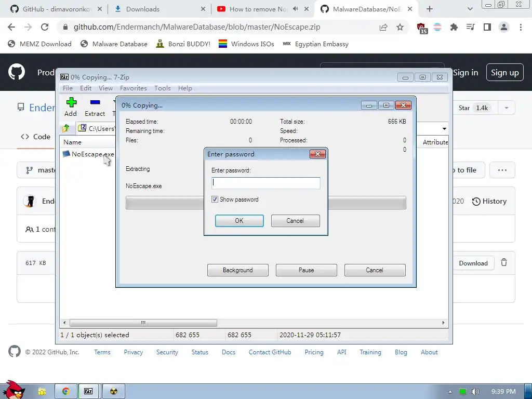Open 7-Zip Edit menu
The width and height of the screenshot is (532, 399).
[86, 88]
